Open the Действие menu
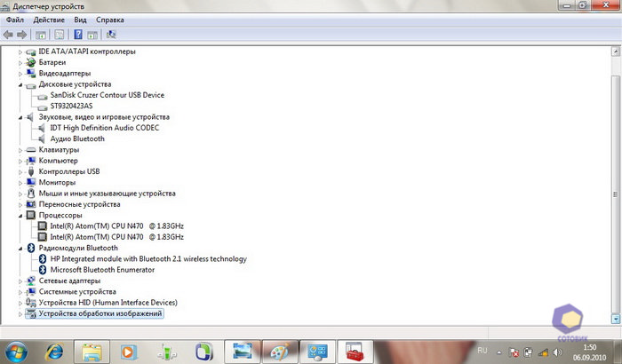The height and width of the screenshot is (364, 622). click(x=48, y=19)
